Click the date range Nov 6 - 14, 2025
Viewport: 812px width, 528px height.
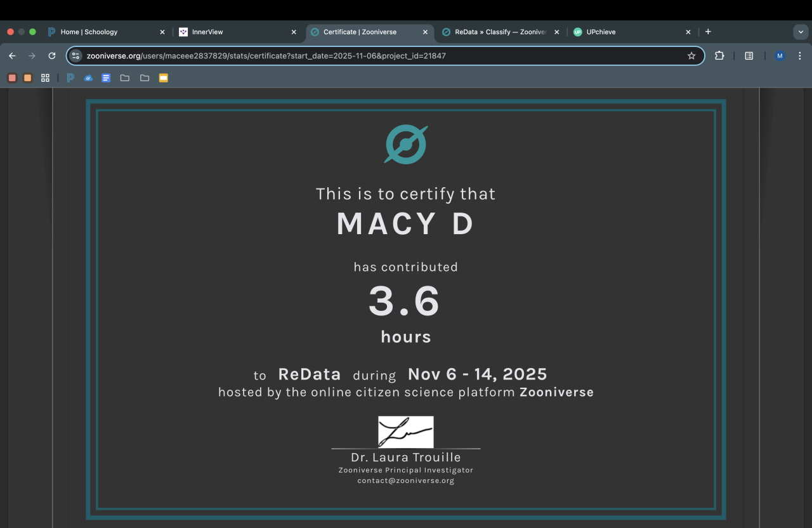(477, 374)
